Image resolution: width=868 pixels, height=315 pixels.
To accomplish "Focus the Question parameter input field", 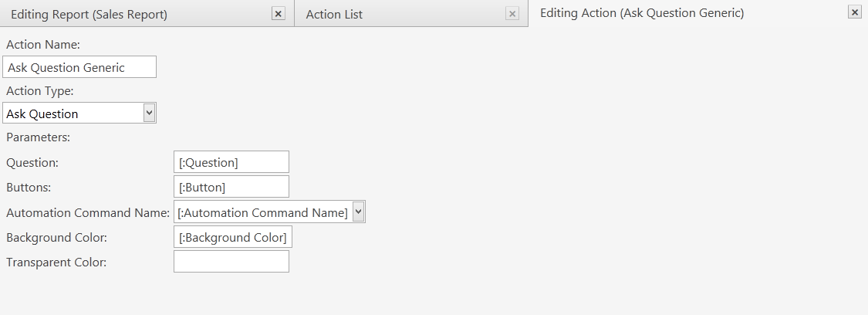I will [231, 162].
